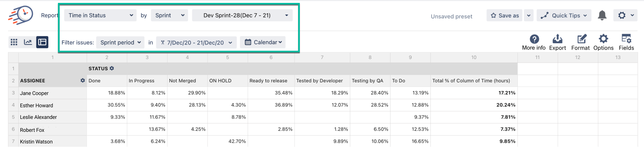Open the Sprint grouping dropdown
Screen dimensions: 644x147
click(169, 16)
